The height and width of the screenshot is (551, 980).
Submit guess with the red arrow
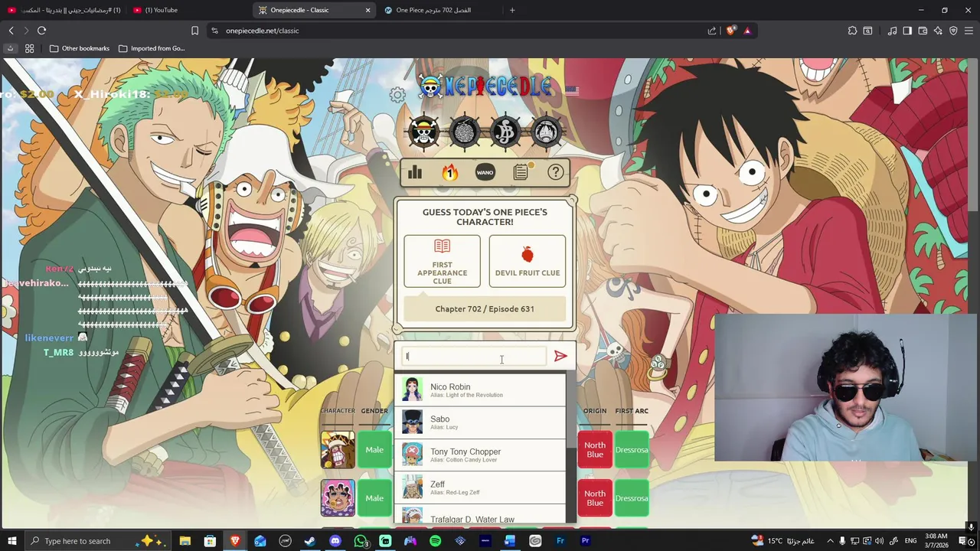tap(560, 356)
